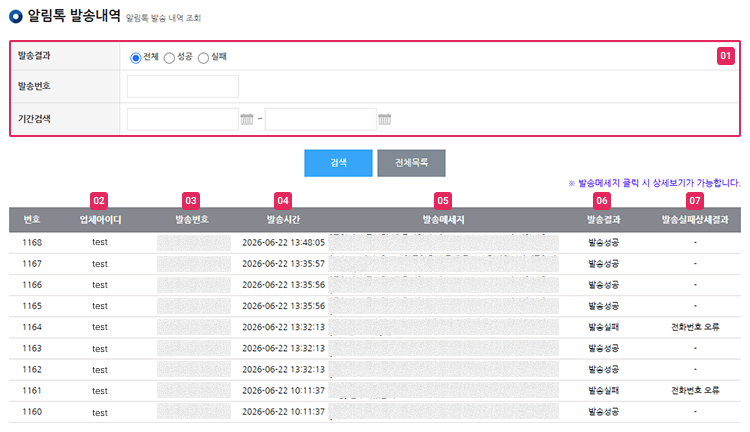
Task: Open the calendar picker for the end date
Action: click(385, 119)
